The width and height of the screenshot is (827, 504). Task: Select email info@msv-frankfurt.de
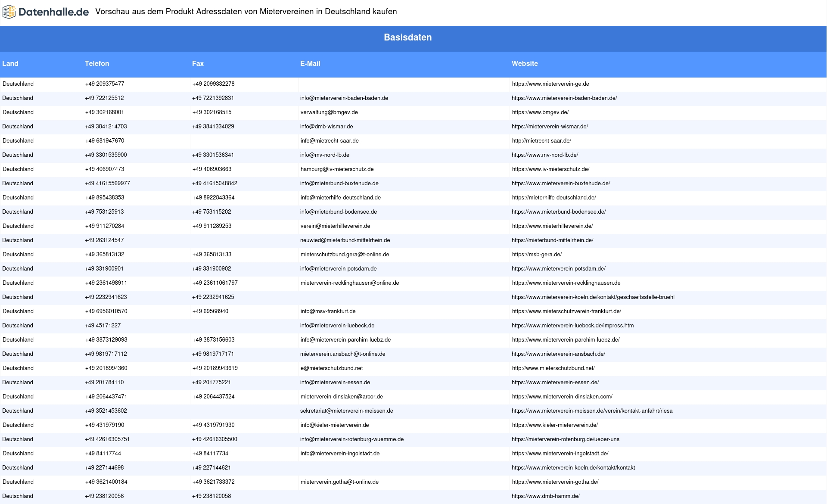pyautogui.click(x=328, y=311)
